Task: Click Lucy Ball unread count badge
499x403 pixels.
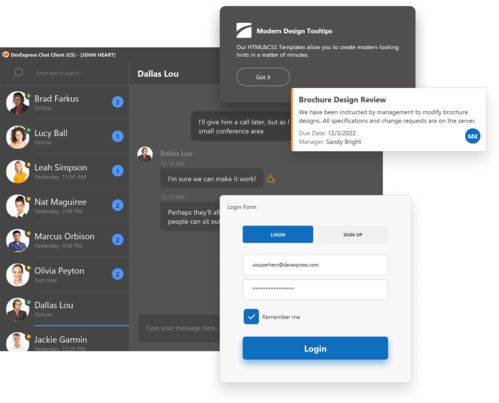Action: 118,136
